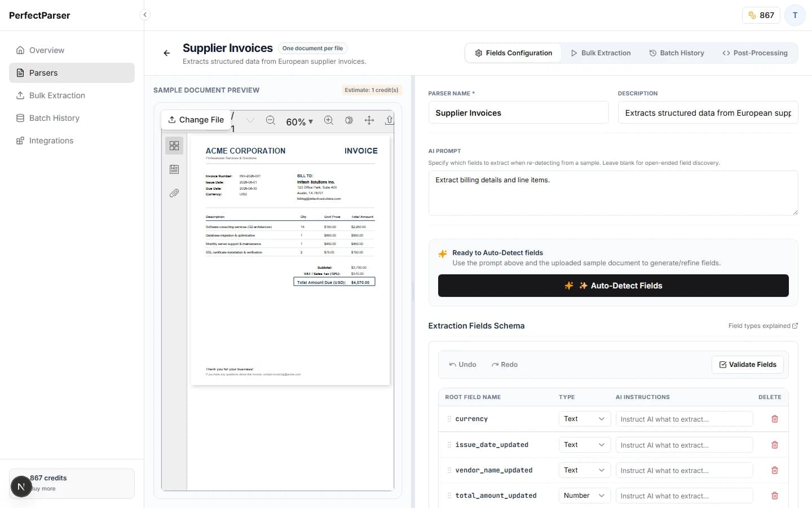Screen dimensions: 812x508
Task: Zoom in the document preview
Action: click(x=329, y=120)
